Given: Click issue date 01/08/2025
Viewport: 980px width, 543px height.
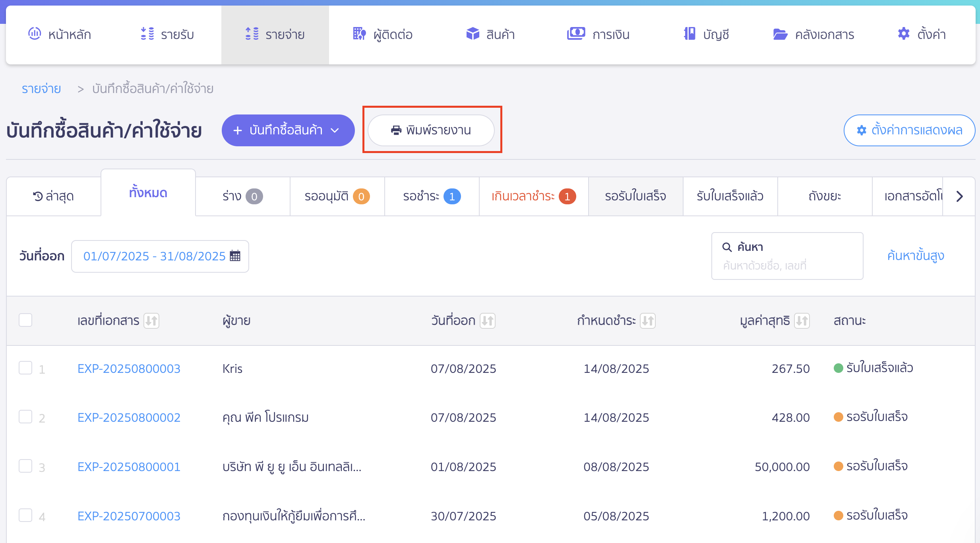Looking at the screenshot, I should tap(463, 467).
